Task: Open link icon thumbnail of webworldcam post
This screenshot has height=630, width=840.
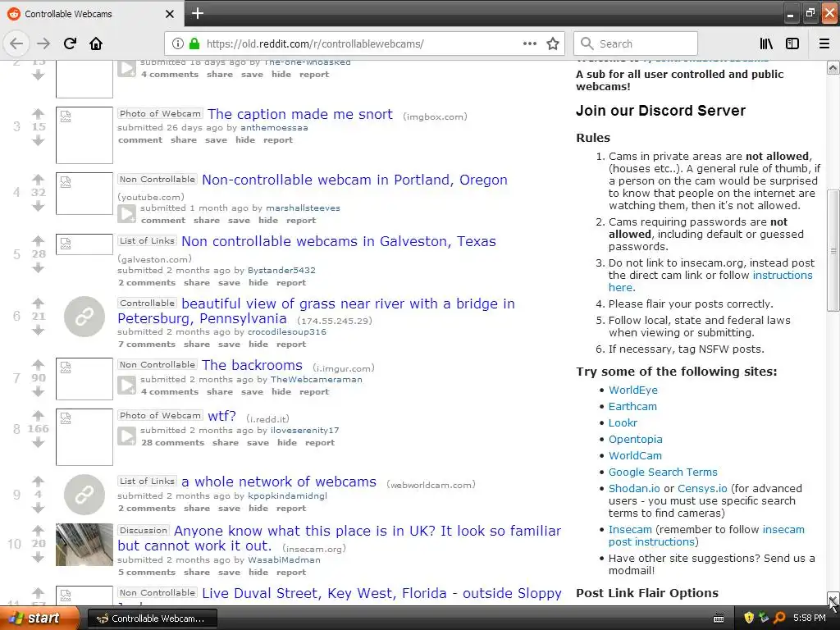Action: tap(84, 495)
